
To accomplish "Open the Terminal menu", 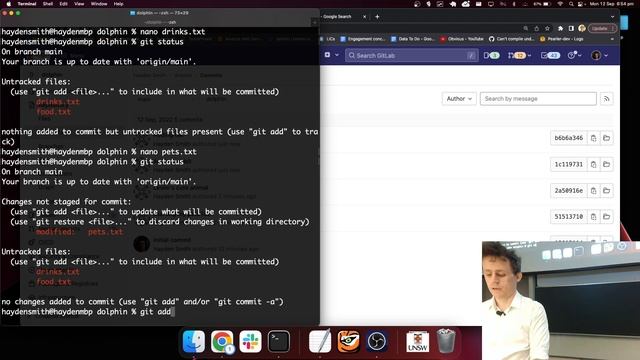I will point(27,4).
